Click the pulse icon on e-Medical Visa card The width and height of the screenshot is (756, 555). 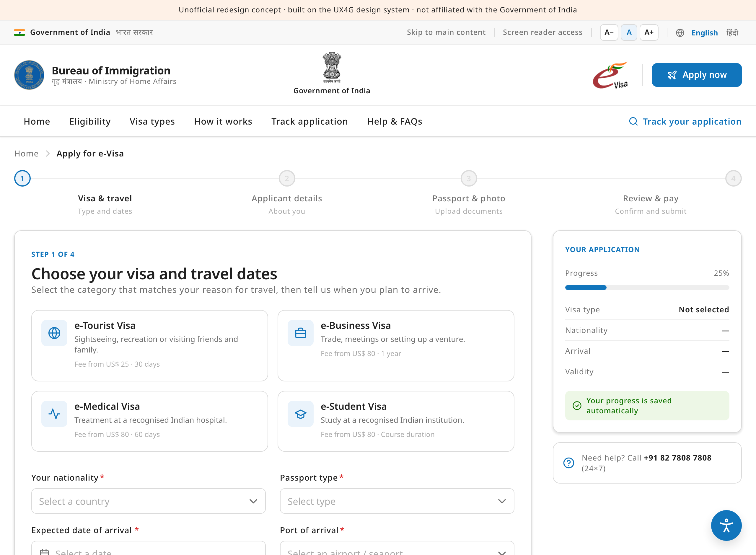(x=54, y=414)
